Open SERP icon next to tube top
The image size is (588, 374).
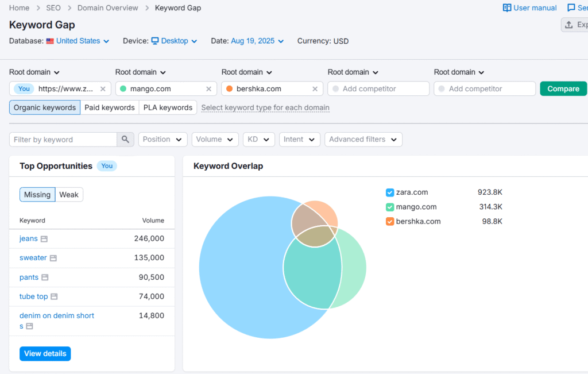[54, 296]
